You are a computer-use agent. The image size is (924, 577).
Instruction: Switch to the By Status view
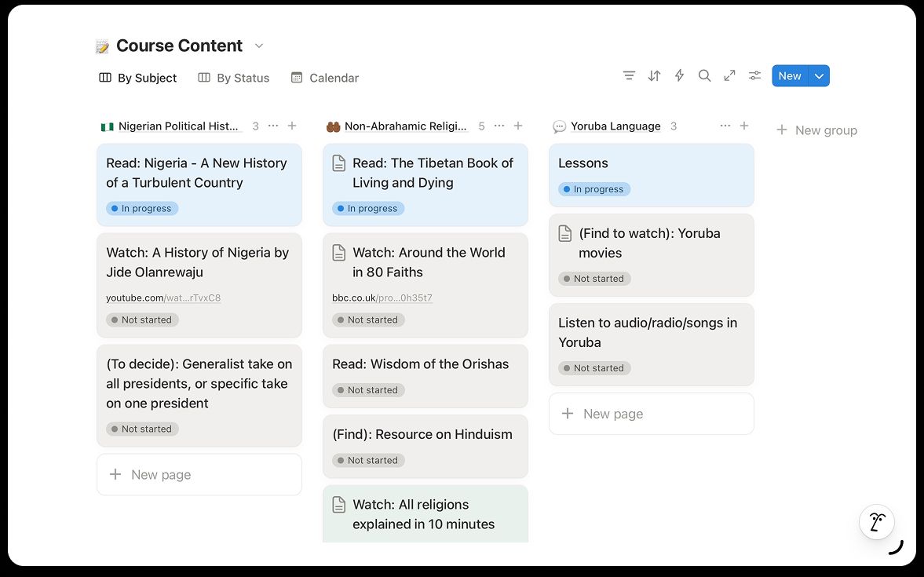pos(233,78)
